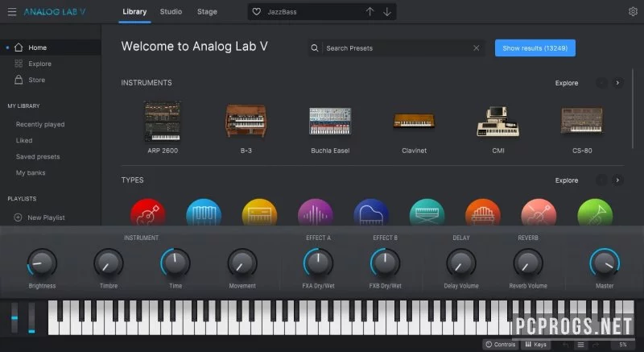This screenshot has width=644, height=352.
Task: Toggle the Controls panel button
Action: click(x=501, y=345)
